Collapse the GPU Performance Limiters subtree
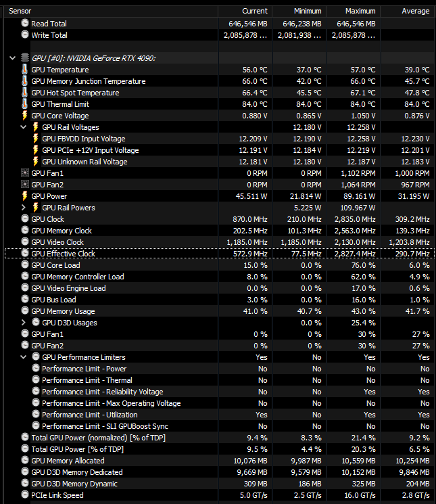The height and width of the screenshot is (504, 436). click(24, 357)
